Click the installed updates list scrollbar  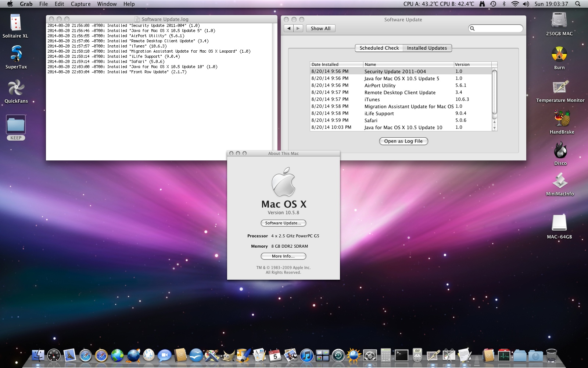click(494, 92)
